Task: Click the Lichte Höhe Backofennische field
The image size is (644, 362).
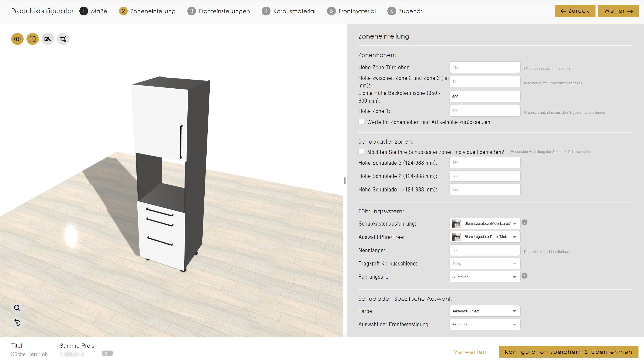Action: click(x=485, y=97)
